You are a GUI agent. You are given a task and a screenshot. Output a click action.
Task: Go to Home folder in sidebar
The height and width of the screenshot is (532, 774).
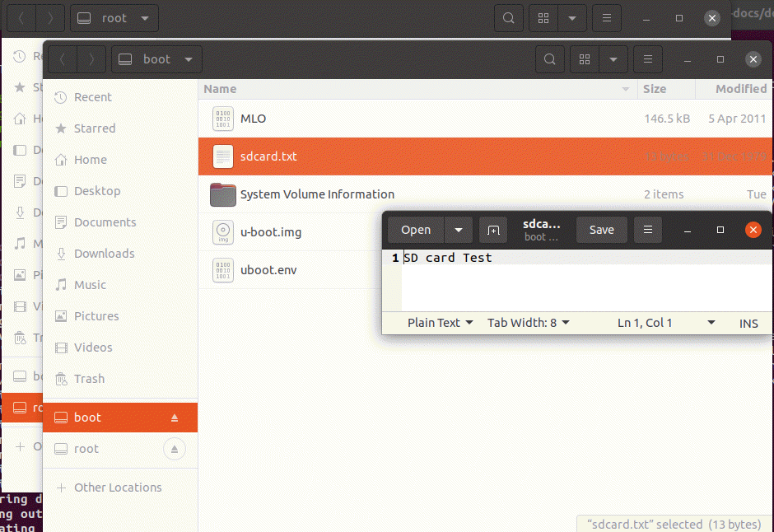click(x=120, y=160)
